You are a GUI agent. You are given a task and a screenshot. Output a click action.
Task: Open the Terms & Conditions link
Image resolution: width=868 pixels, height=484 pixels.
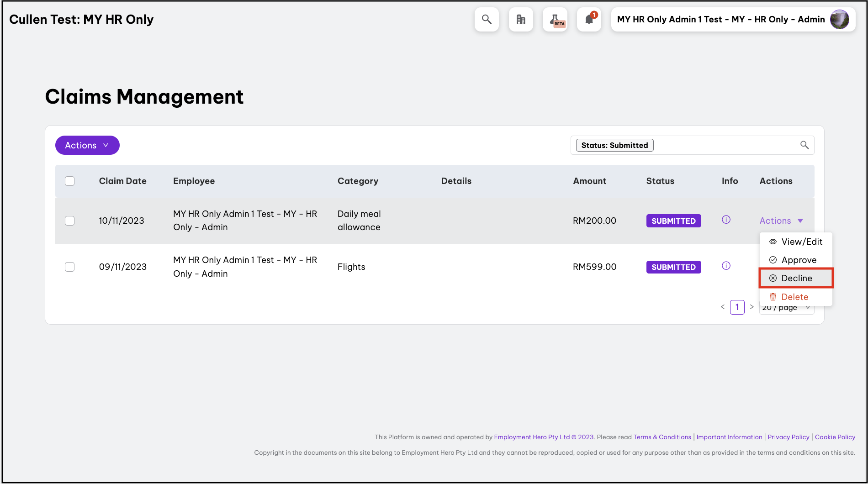pos(662,437)
